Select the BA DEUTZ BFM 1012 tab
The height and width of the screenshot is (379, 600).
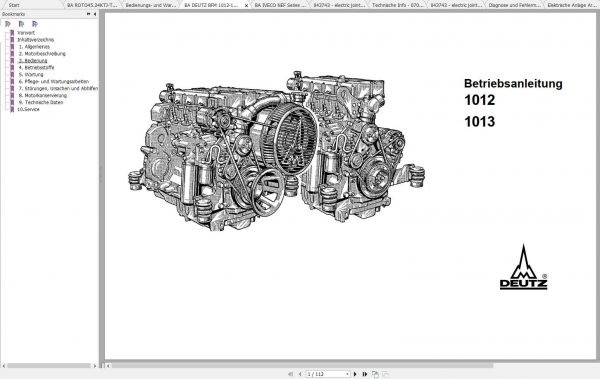(211, 5)
